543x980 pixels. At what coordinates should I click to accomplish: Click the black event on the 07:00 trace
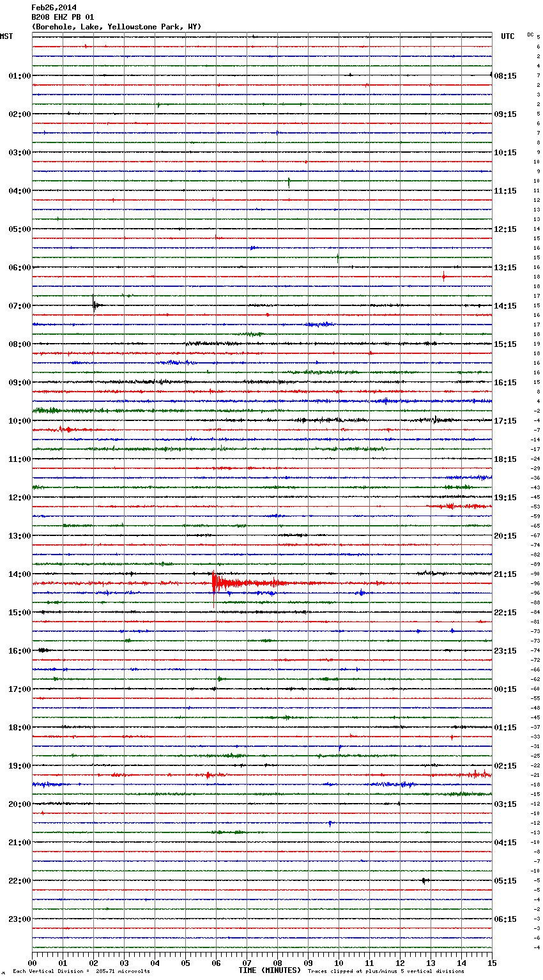click(95, 305)
